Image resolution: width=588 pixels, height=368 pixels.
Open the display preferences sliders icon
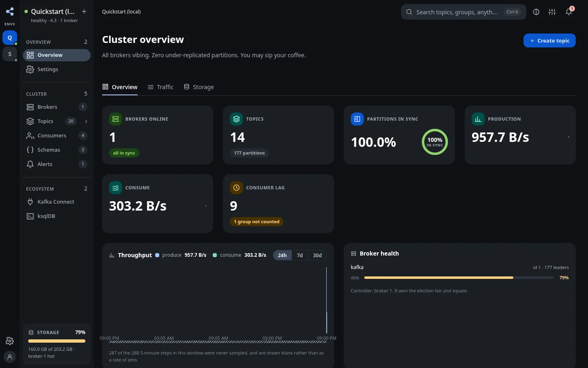click(552, 12)
